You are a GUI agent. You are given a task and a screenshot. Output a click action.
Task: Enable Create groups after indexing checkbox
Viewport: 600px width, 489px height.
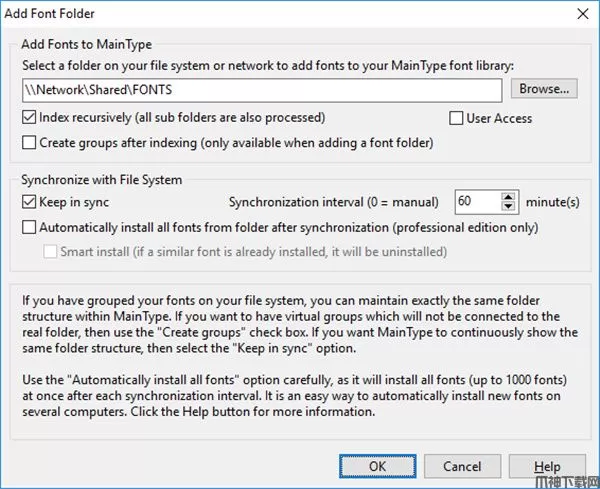click(29, 142)
